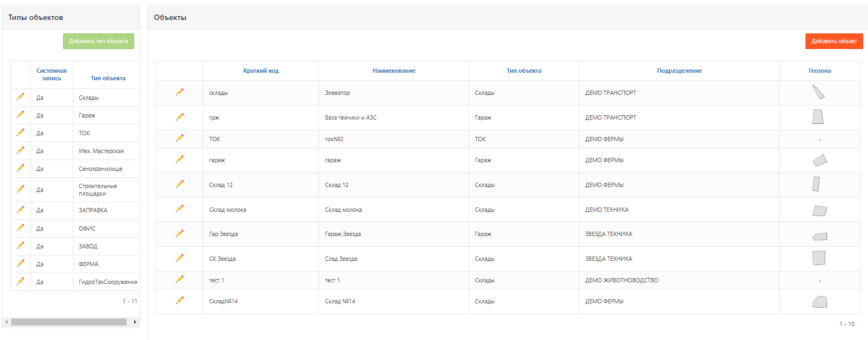
Task: Sort table by Наименование header
Action: 394,71
